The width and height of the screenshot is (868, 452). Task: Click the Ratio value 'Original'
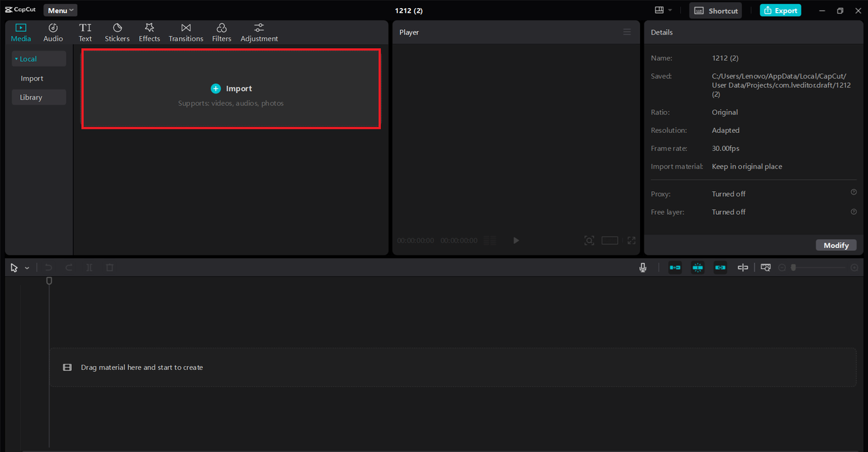[x=725, y=112]
